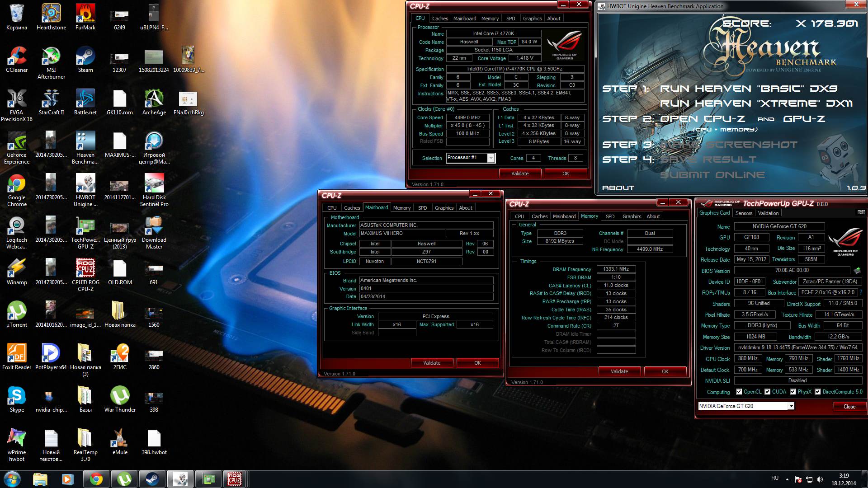The width and height of the screenshot is (868, 488).
Task: Toggle the PhysX checkbox in GPU-Z
Action: point(793,392)
